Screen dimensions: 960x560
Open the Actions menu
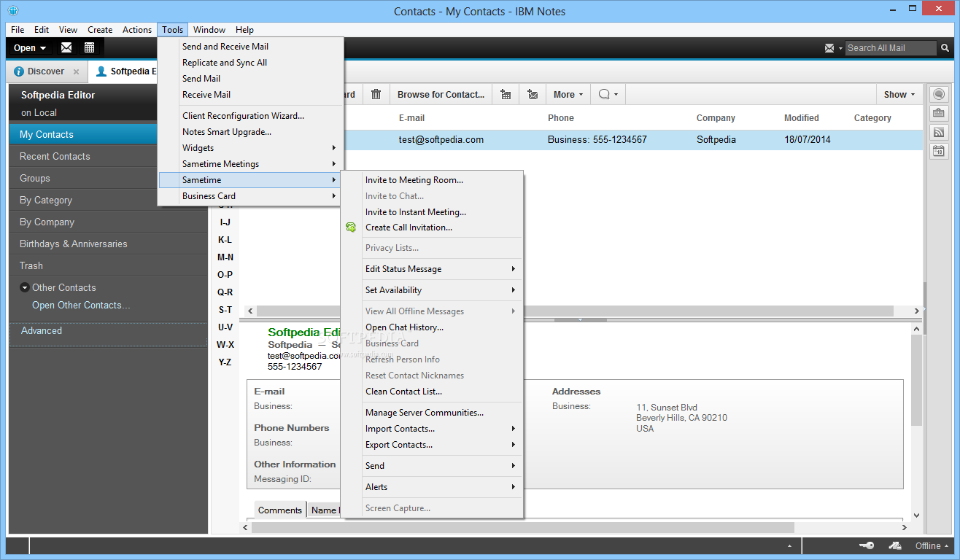pos(137,30)
